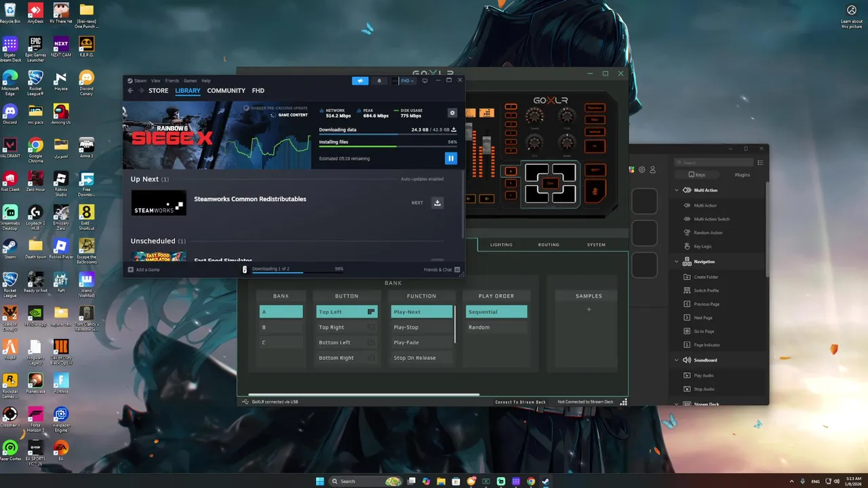
Task: Click the Steamworks thumbnail image
Action: (x=159, y=203)
